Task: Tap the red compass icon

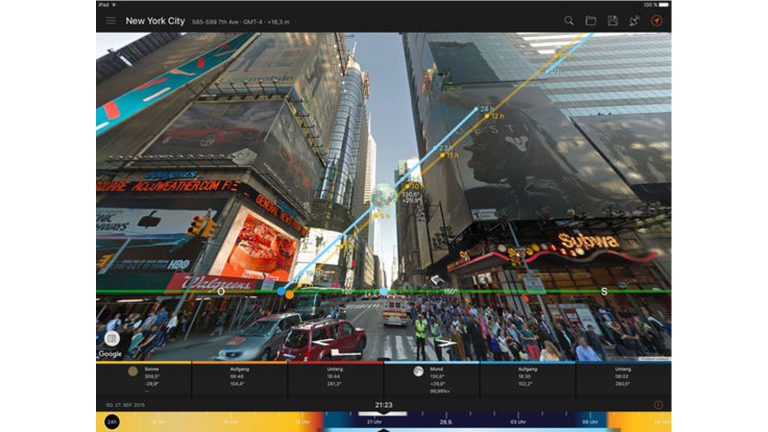Action: pos(657,21)
